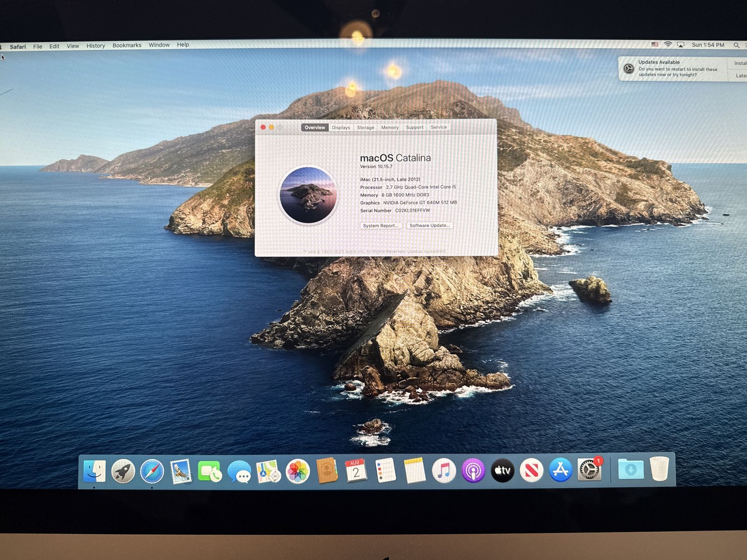Open the File menu
This screenshot has height=560, width=747.
pos(37,46)
